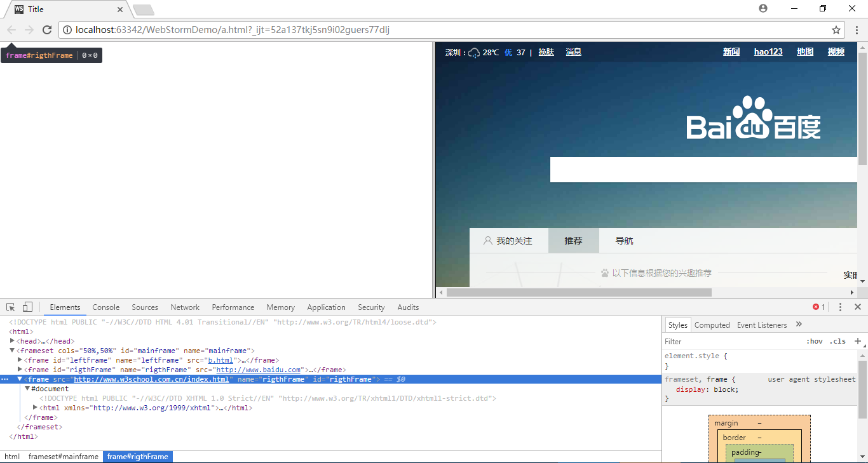
Task: Switch to the Sources tab
Action: pos(145,307)
